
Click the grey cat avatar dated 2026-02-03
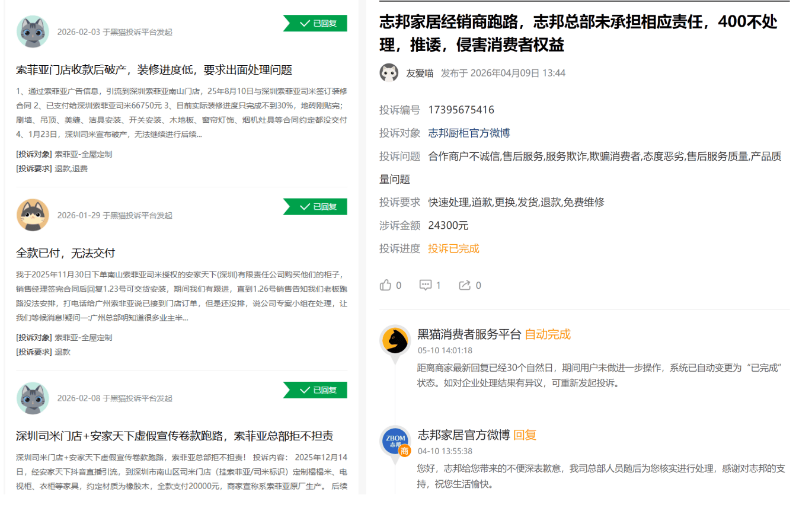[33, 32]
